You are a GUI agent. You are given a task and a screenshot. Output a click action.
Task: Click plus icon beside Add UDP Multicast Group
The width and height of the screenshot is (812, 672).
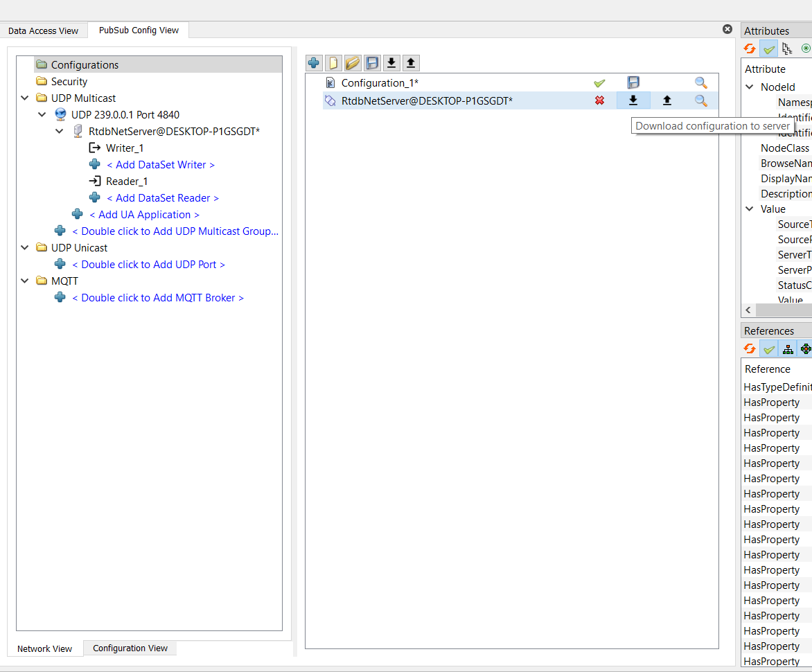click(x=60, y=231)
